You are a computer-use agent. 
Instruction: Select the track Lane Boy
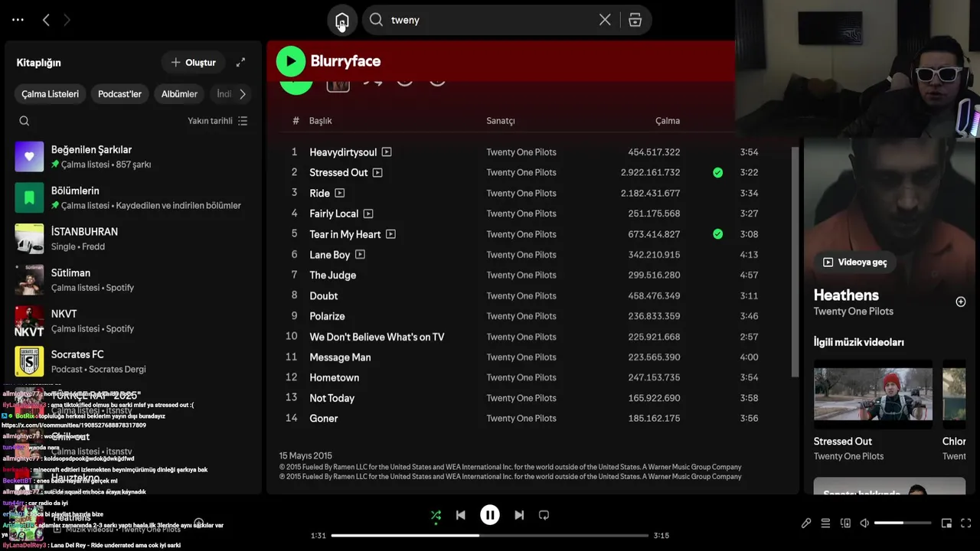tap(329, 255)
